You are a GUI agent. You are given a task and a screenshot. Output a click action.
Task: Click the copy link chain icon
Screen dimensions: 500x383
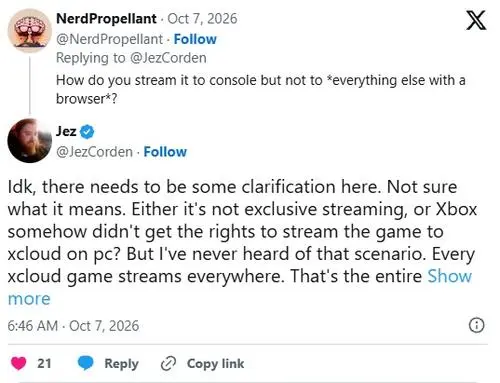(168, 364)
